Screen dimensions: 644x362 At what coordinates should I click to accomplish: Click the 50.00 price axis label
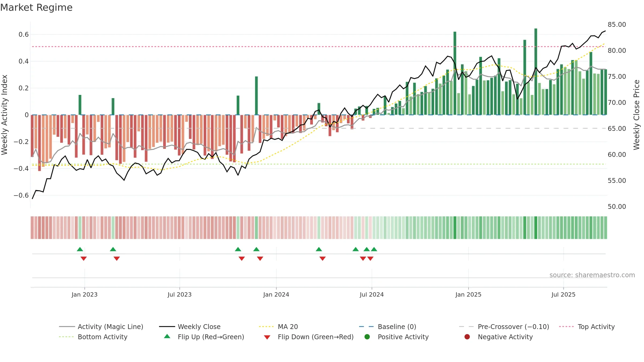(617, 206)
